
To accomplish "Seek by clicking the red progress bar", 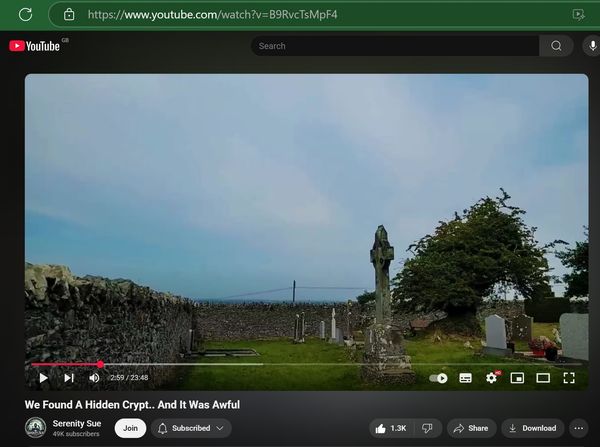I will coord(66,365).
